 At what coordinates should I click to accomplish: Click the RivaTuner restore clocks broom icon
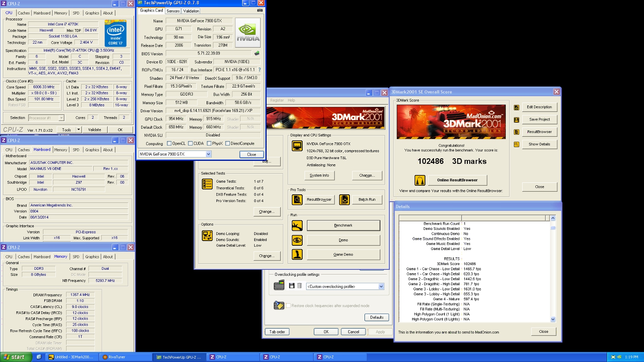point(279,305)
